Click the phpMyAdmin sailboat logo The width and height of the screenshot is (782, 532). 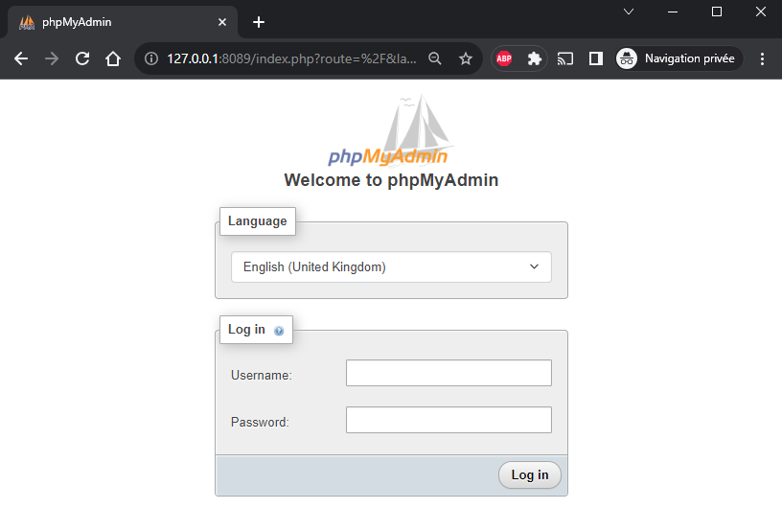point(391,130)
